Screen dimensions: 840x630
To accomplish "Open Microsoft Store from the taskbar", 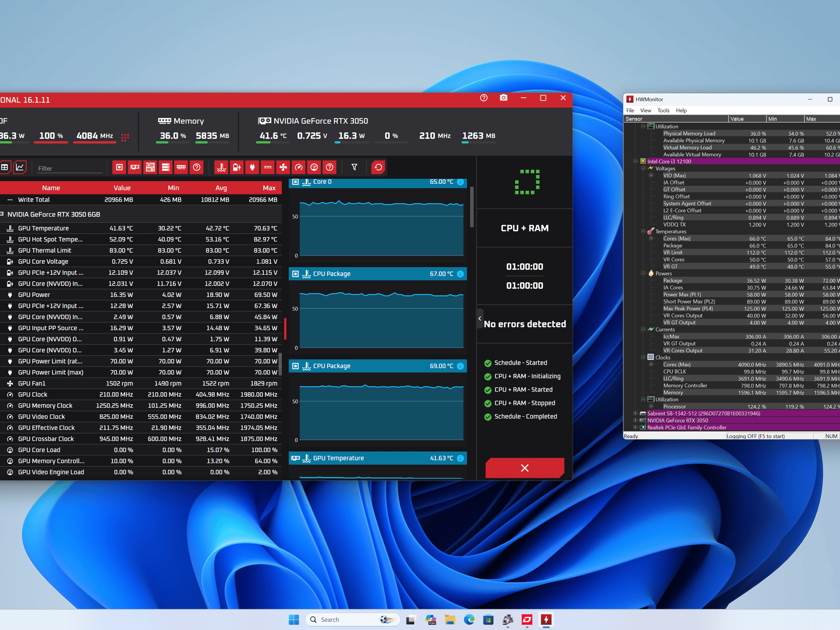I will (488, 620).
